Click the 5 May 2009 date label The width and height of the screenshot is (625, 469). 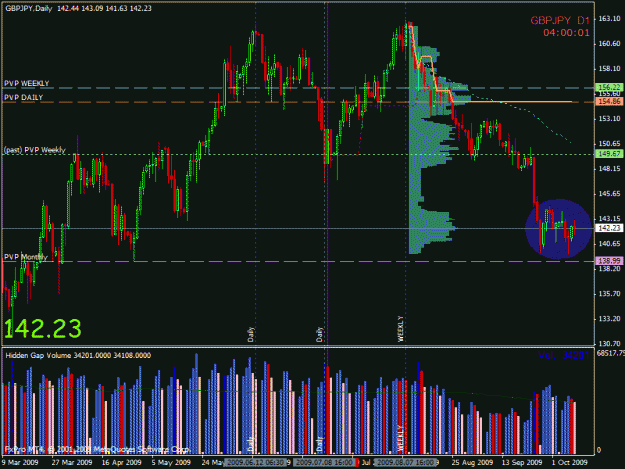coord(171,462)
